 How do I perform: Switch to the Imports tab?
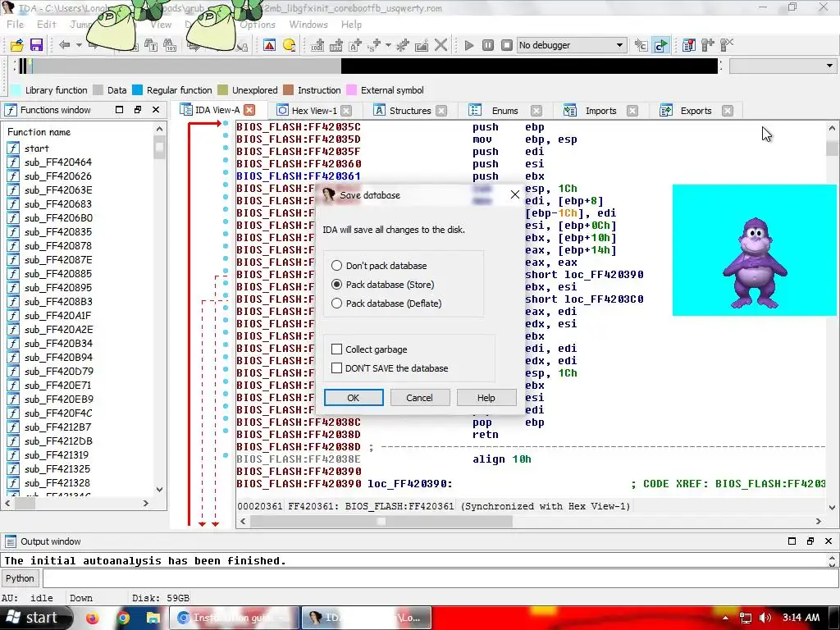pyautogui.click(x=600, y=111)
